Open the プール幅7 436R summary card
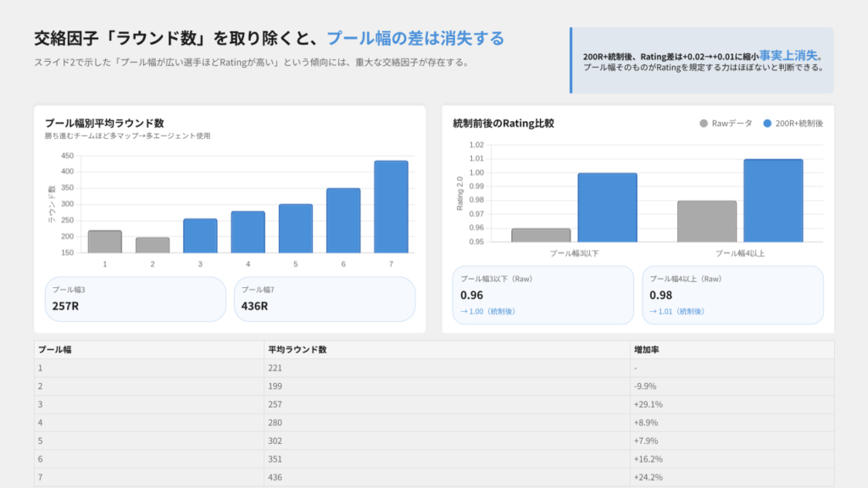 point(325,299)
